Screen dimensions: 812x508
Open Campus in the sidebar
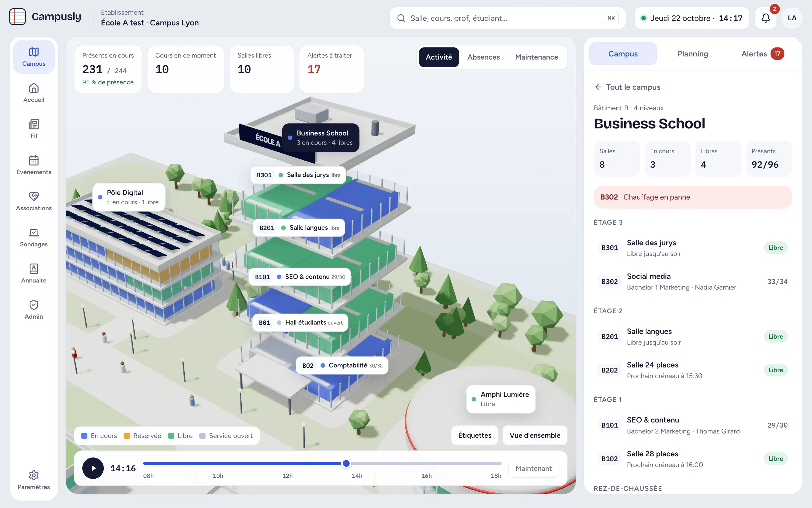[x=34, y=57]
